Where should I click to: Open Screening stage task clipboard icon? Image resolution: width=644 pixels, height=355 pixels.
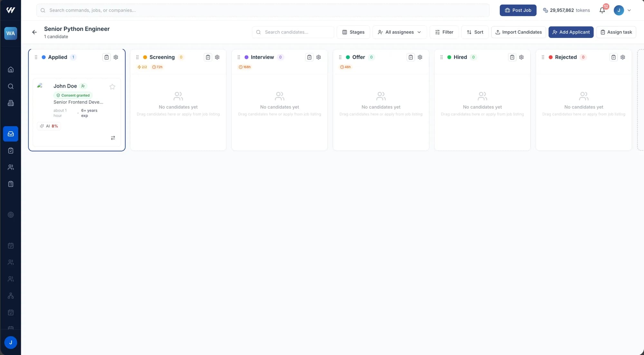208,57
